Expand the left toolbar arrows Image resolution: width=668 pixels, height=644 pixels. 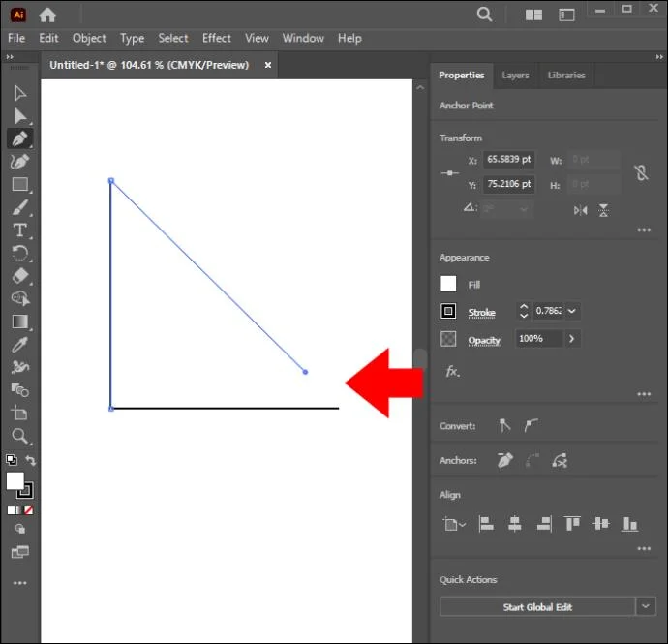[10, 57]
